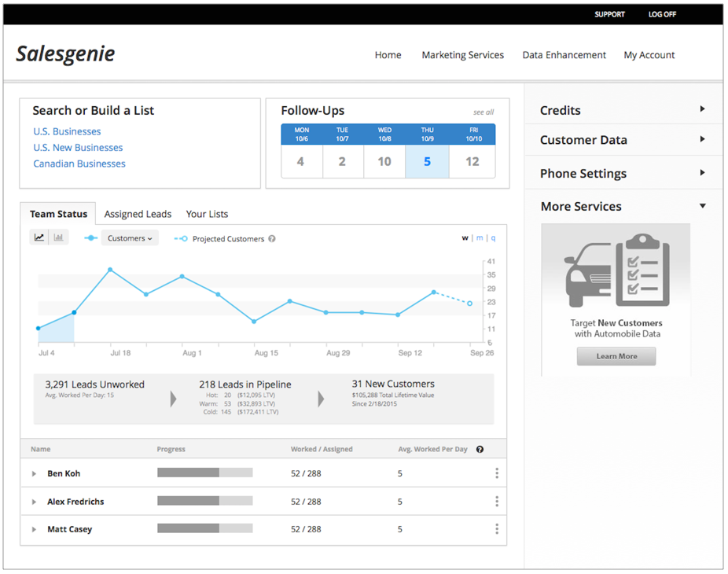Switch to line chart view icon
728x574 pixels.
click(x=39, y=237)
